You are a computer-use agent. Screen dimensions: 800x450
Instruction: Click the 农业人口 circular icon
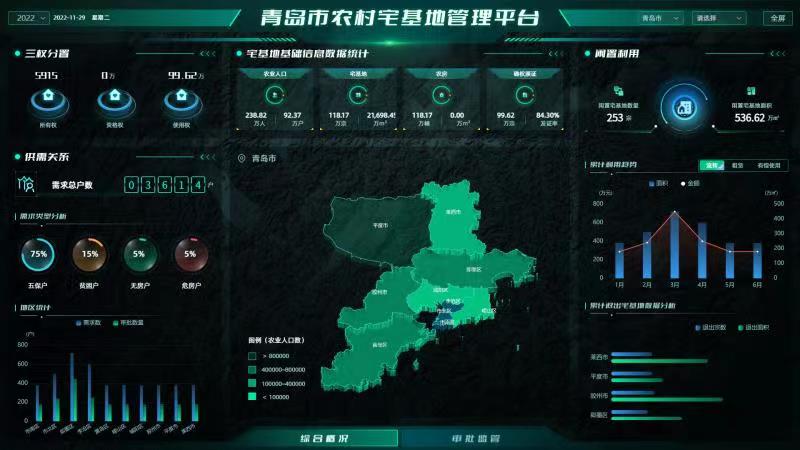(x=274, y=95)
